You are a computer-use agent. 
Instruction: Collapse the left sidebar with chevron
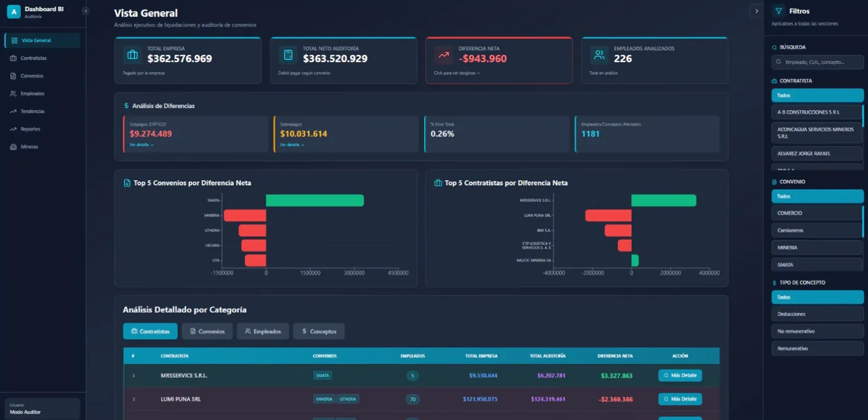pyautogui.click(x=85, y=11)
